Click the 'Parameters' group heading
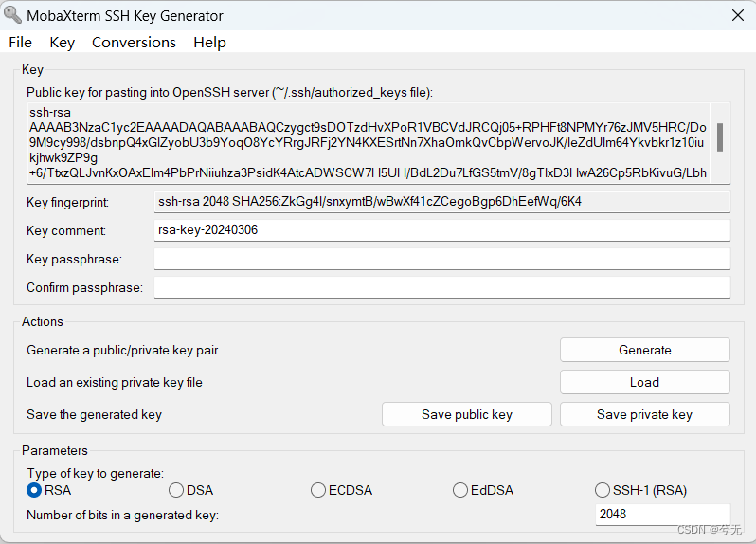This screenshot has height=544, width=756. pyautogui.click(x=55, y=450)
